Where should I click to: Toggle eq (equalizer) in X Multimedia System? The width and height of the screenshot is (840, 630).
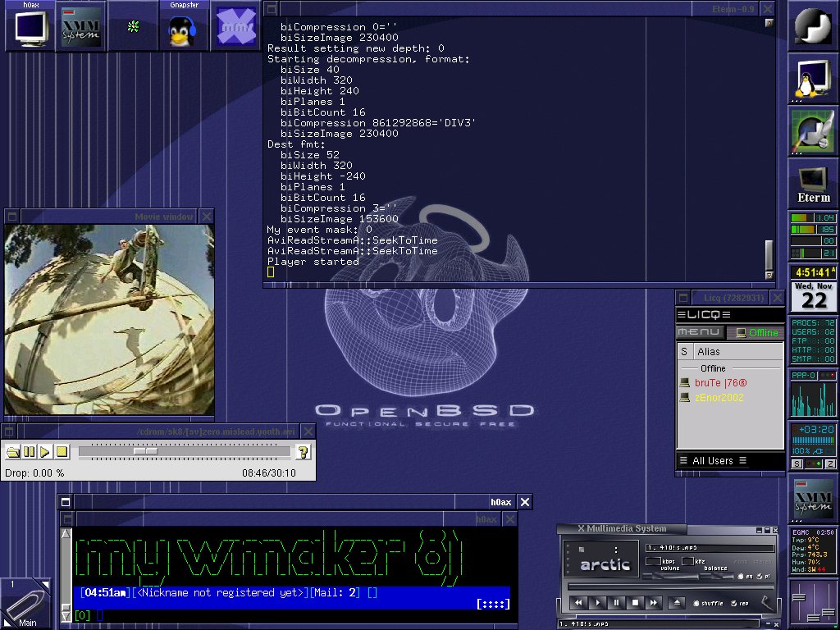pos(745,577)
